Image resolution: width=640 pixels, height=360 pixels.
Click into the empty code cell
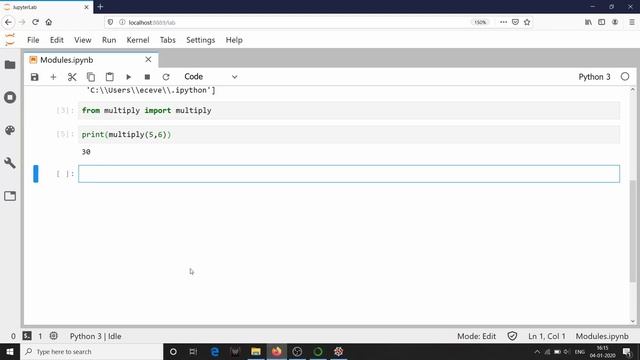(x=349, y=174)
